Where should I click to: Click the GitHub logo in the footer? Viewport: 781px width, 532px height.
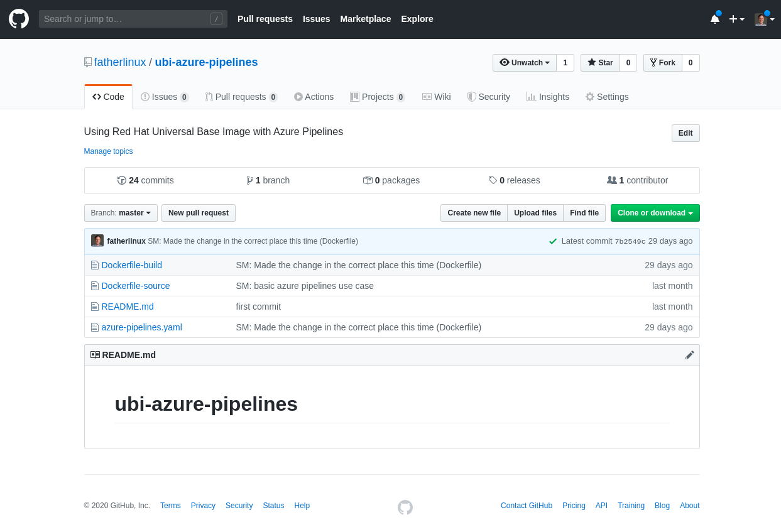(x=405, y=507)
